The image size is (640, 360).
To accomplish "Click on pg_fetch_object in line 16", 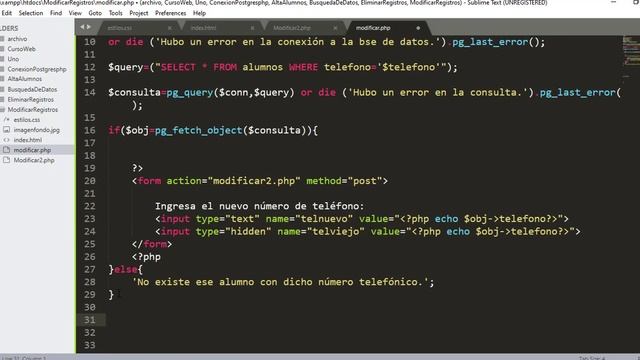I will point(198,130).
